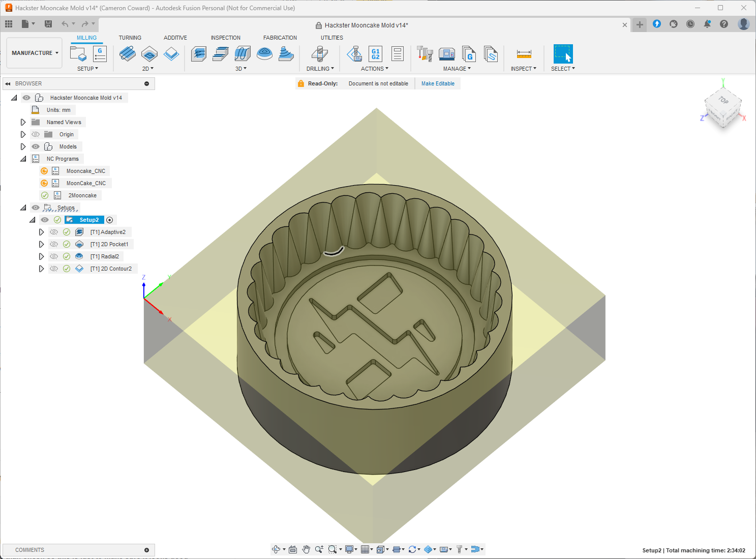The image size is (756, 559).
Task: Toggle visibility eye for Setup2
Action: [x=45, y=220]
